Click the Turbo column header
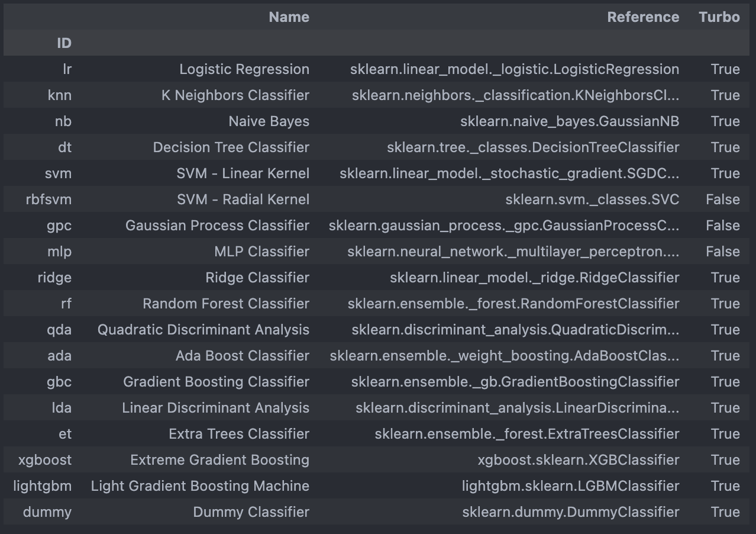Image resolution: width=756 pixels, height=534 pixels. tap(719, 17)
